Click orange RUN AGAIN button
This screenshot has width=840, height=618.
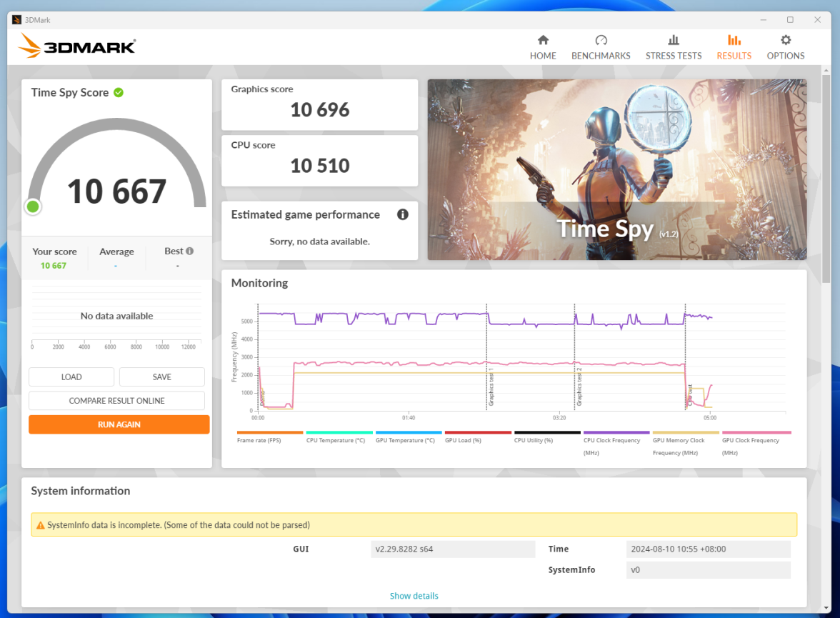tap(119, 424)
